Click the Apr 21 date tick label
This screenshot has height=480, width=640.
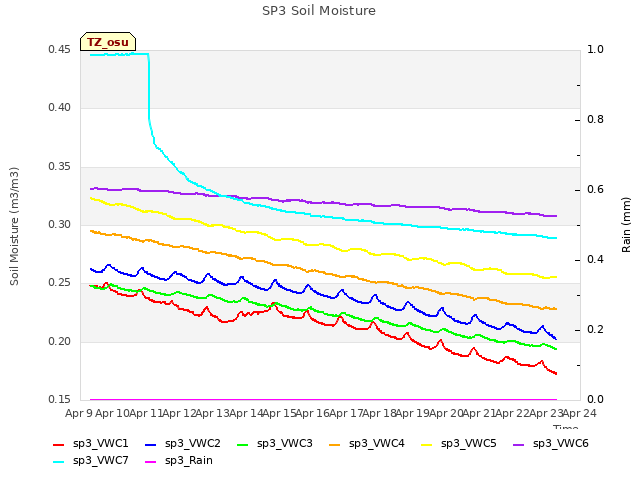click(x=479, y=413)
